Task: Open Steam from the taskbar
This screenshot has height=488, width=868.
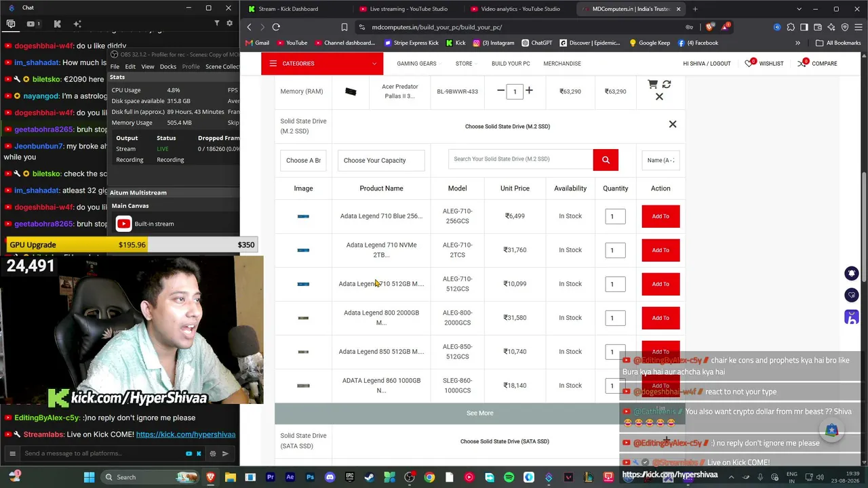Action: (370, 477)
